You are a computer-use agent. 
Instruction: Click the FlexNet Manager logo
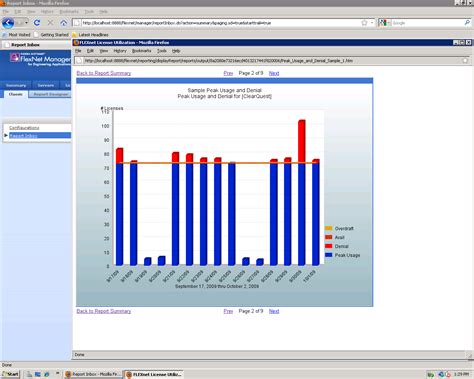point(40,59)
